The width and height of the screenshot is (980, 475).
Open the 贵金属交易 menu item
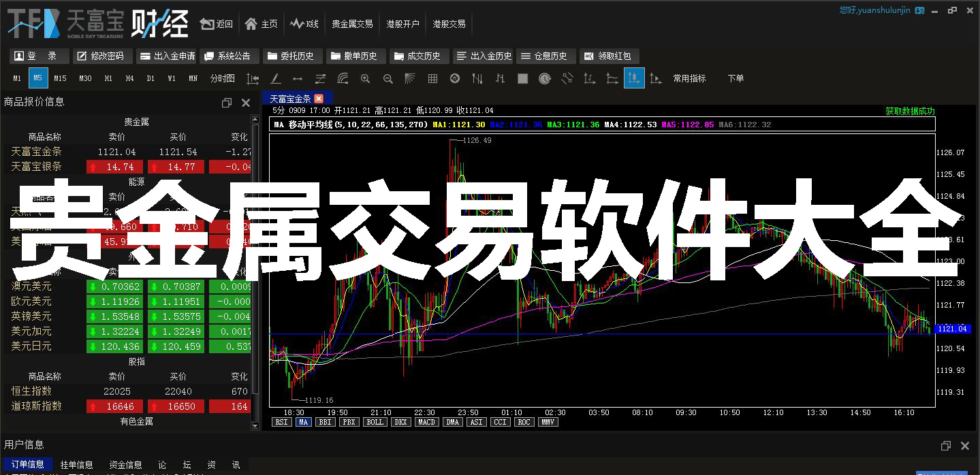point(351,24)
